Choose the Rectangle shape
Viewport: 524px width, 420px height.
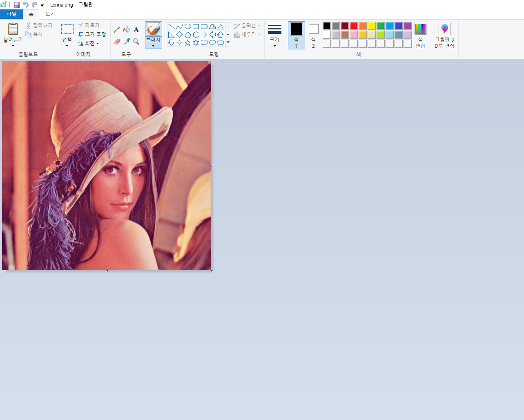click(x=196, y=27)
